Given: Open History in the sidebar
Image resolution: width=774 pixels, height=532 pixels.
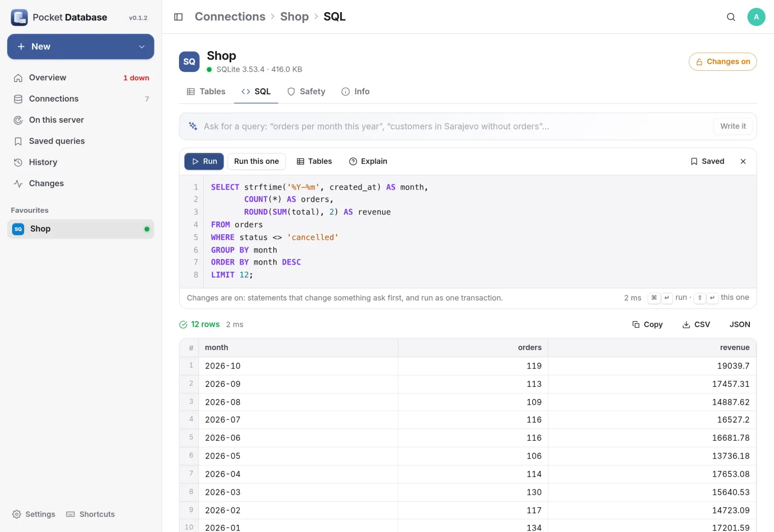Looking at the screenshot, I should pos(81,163).
